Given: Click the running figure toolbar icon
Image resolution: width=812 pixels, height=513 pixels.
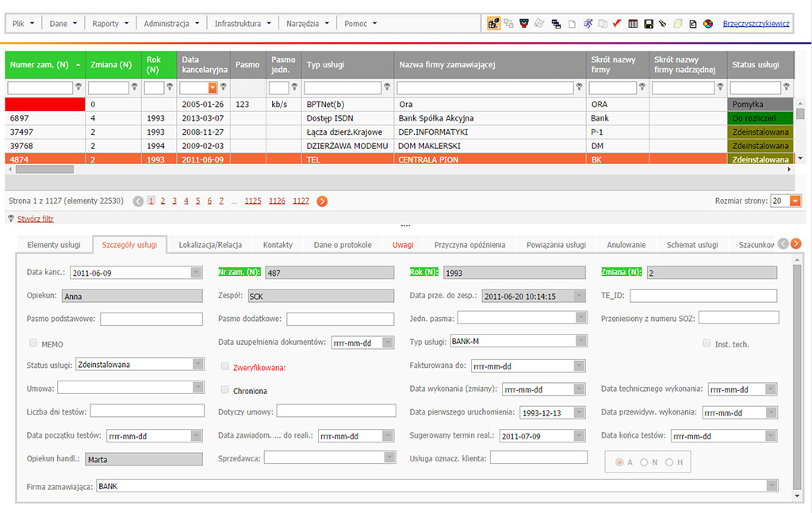Looking at the screenshot, I should pos(587,24).
